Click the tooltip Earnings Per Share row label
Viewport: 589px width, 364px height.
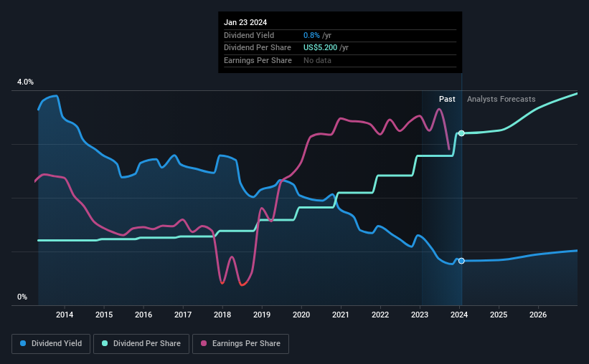coord(258,60)
